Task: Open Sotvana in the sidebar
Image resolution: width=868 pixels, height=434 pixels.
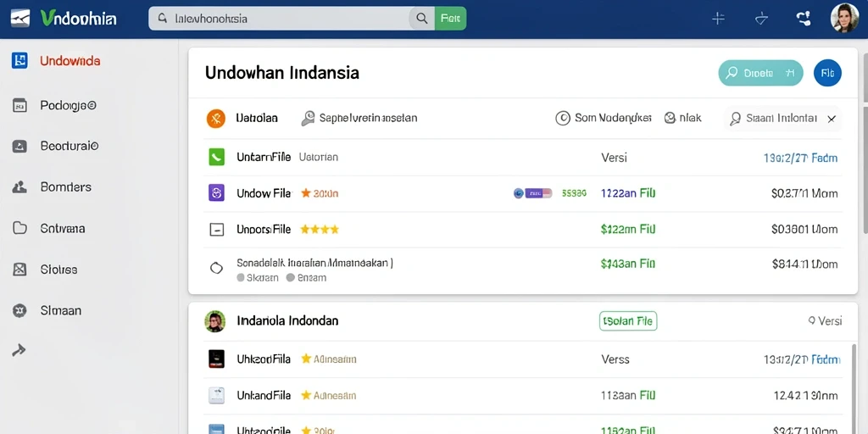Action: click(x=63, y=228)
